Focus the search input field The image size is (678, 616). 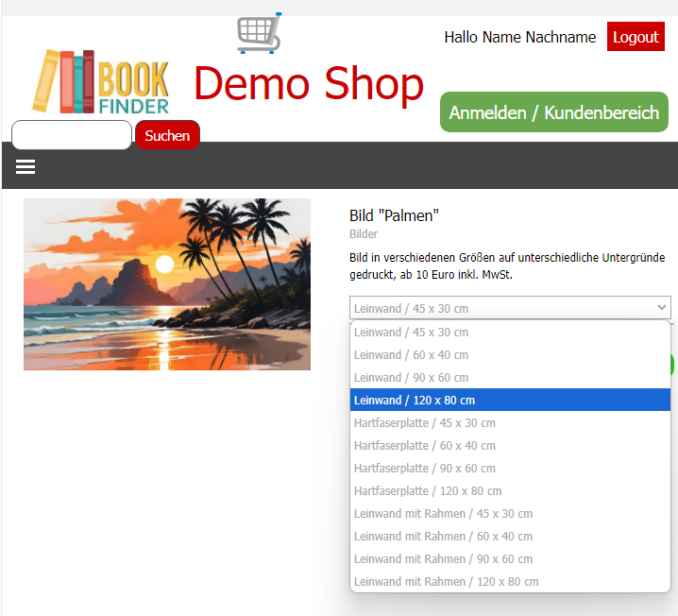tap(72, 135)
